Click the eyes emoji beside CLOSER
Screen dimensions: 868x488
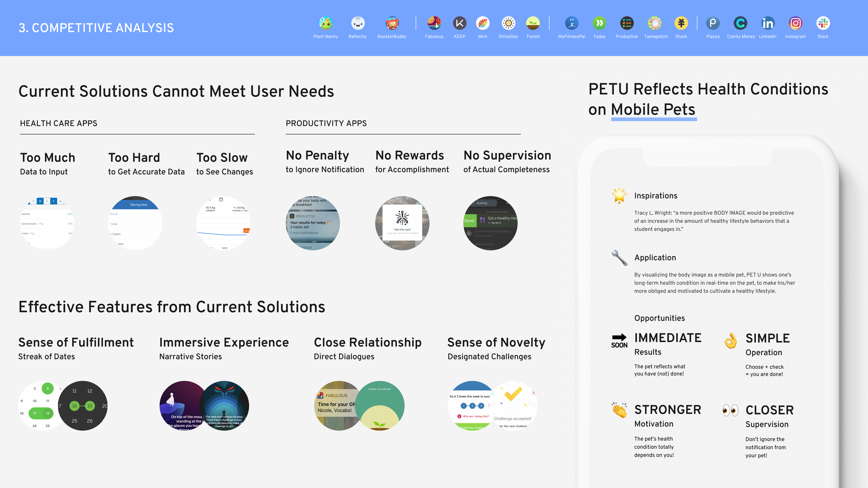click(x=730, y=410)
